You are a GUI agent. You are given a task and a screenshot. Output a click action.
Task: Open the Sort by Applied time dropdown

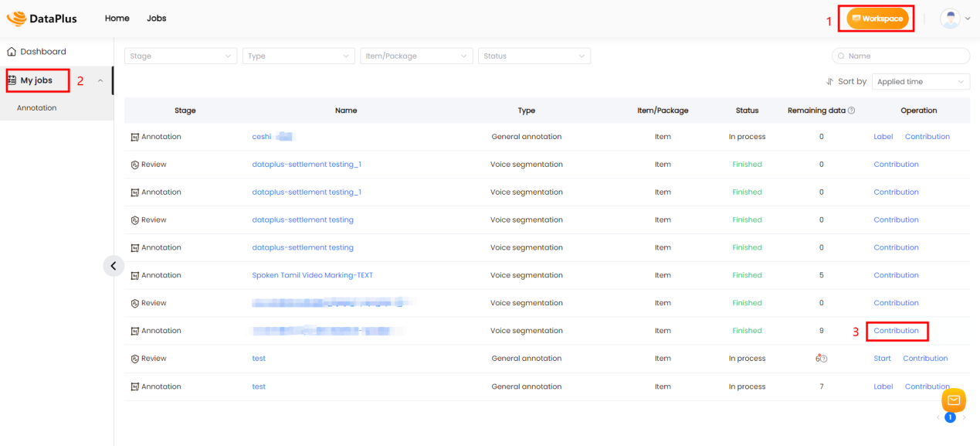pos(921,81)
